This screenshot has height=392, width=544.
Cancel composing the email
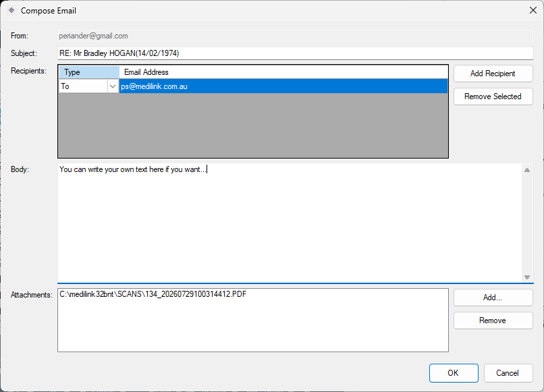pos(508,373)
